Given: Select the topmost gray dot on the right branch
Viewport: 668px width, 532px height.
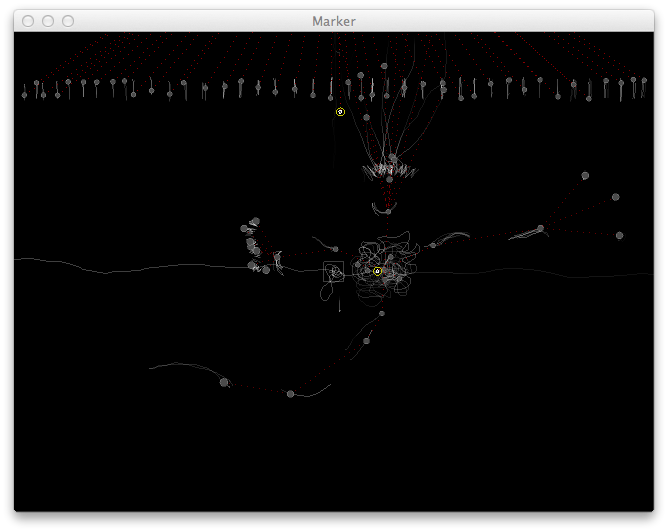Looking at the screenshot, I should click(585, 176).
